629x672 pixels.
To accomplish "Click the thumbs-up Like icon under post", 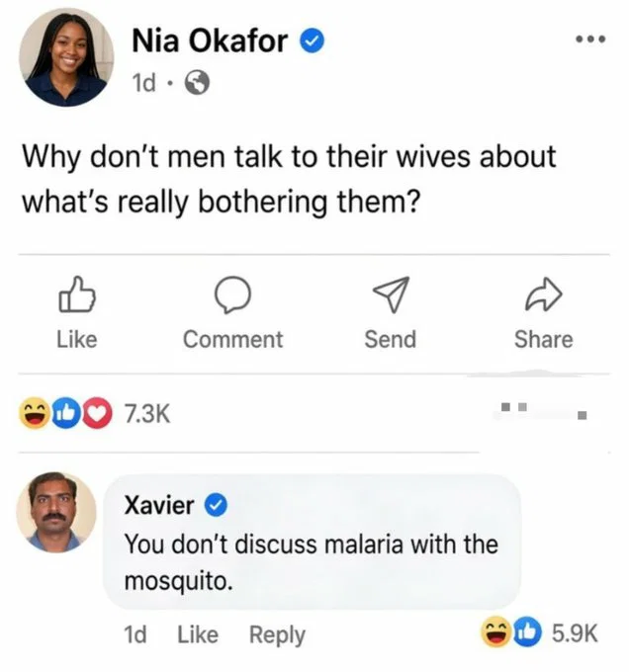I will [77, 294].
